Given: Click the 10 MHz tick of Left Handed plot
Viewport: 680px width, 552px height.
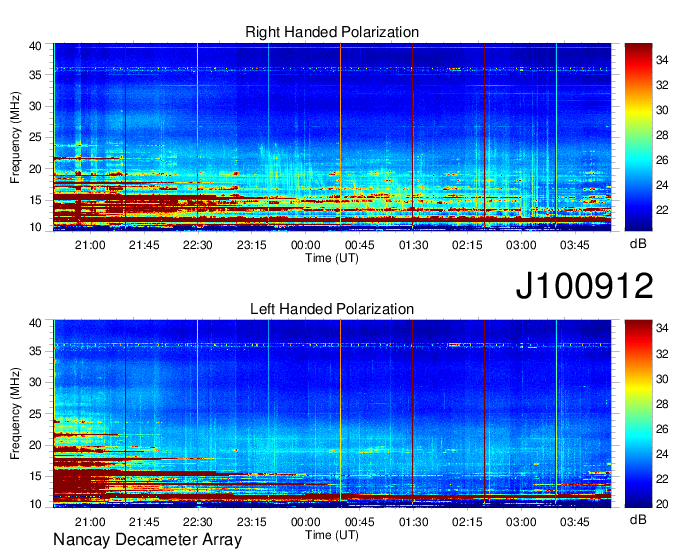Looking at the screenshot, I should (x=36, y=504).
